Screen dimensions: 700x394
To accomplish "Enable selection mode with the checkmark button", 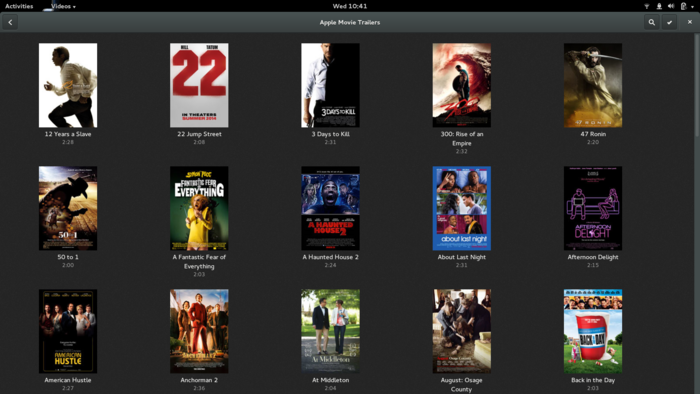I will (x=669, y=22).
